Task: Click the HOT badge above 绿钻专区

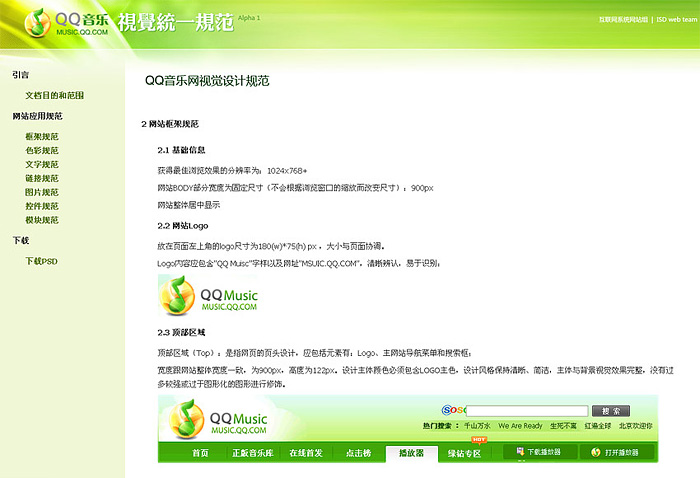Action: (479, 439)
